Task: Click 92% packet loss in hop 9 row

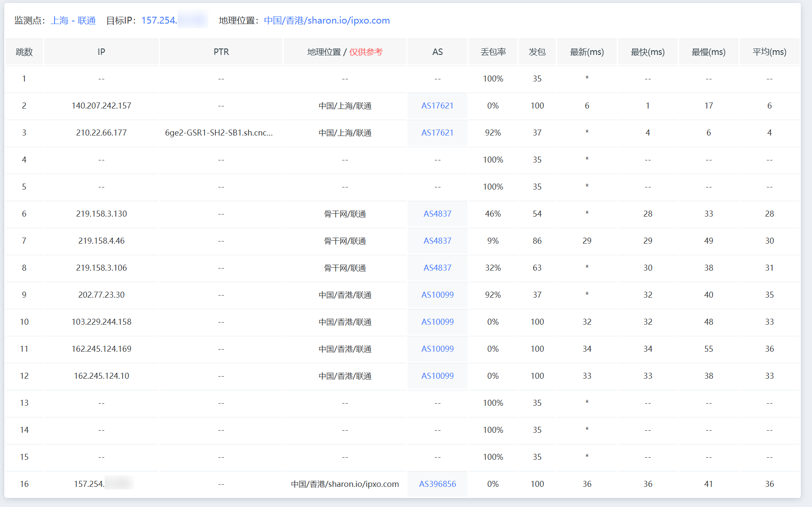Action: click(493, 295)
